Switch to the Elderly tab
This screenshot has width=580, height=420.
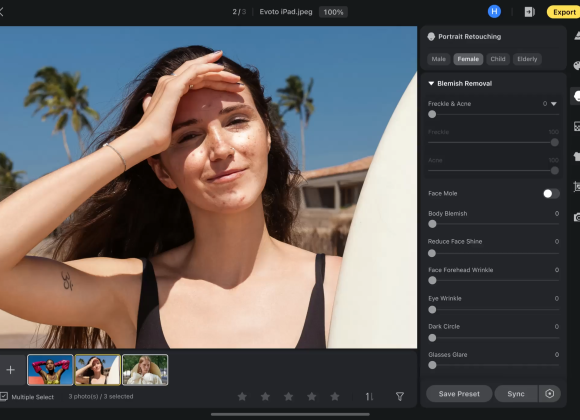[x=527, y=59]
